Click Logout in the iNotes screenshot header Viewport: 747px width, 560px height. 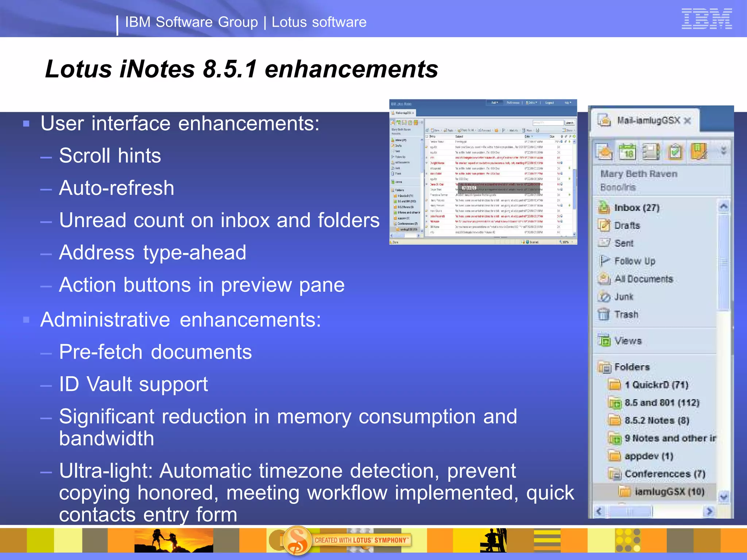pyautogui.click(x=549, y=103)
